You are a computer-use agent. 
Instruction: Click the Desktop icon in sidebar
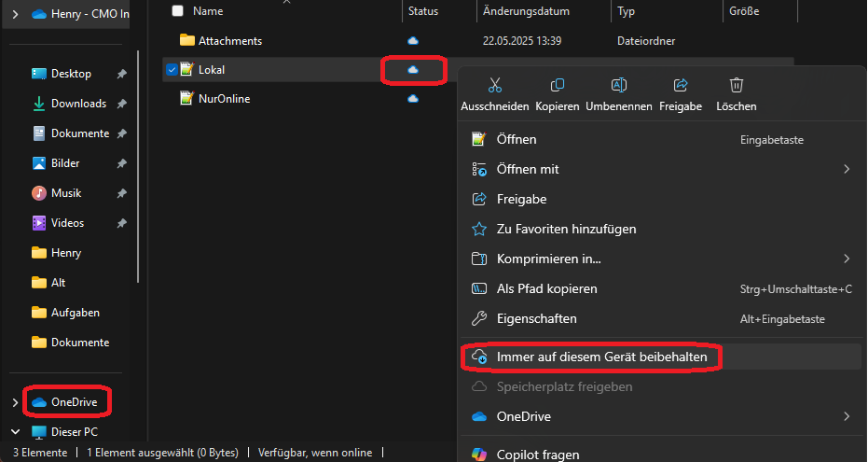(x=39, y=74)
